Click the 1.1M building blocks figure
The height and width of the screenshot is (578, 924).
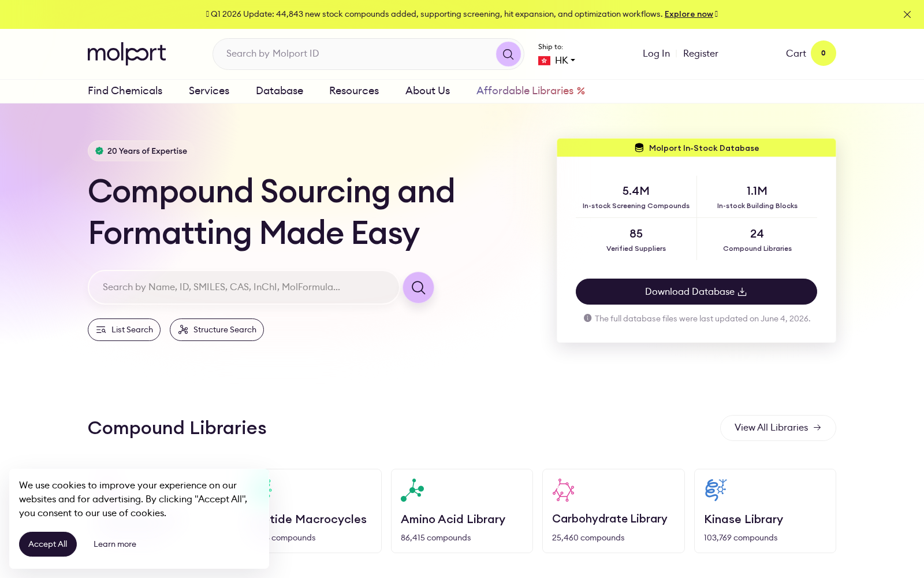pos(757,191)
